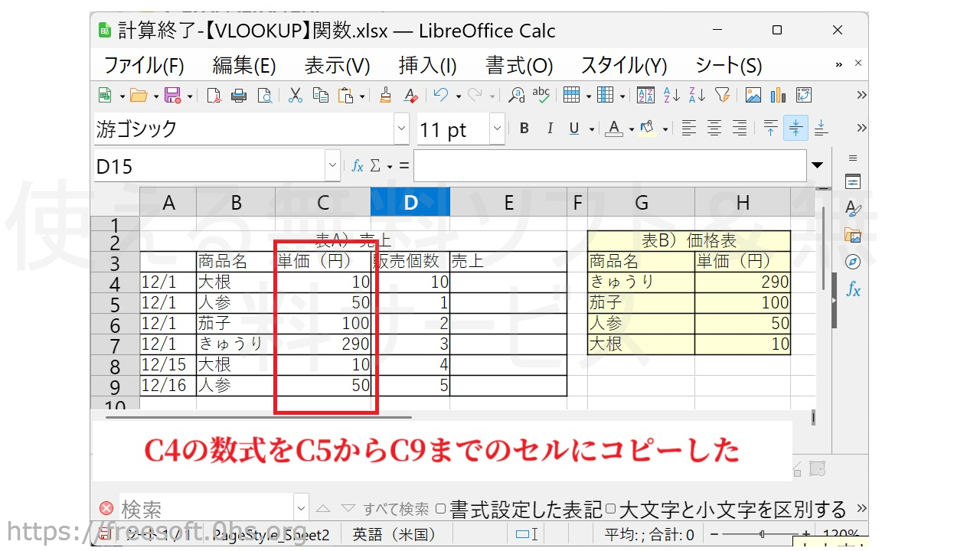Click the Print icon in toolbar

239,96
